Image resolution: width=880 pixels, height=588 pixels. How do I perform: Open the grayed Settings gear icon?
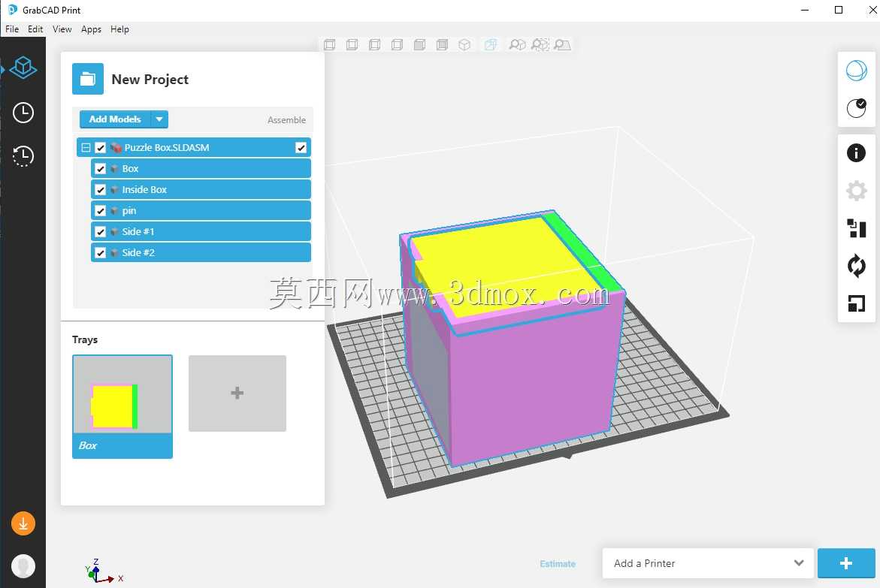coord(856,191)
